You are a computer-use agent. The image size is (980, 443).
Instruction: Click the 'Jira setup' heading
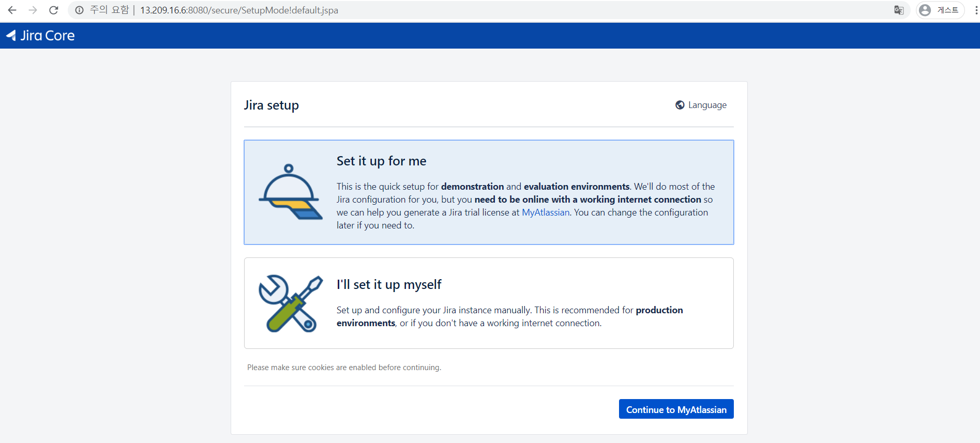272,105
